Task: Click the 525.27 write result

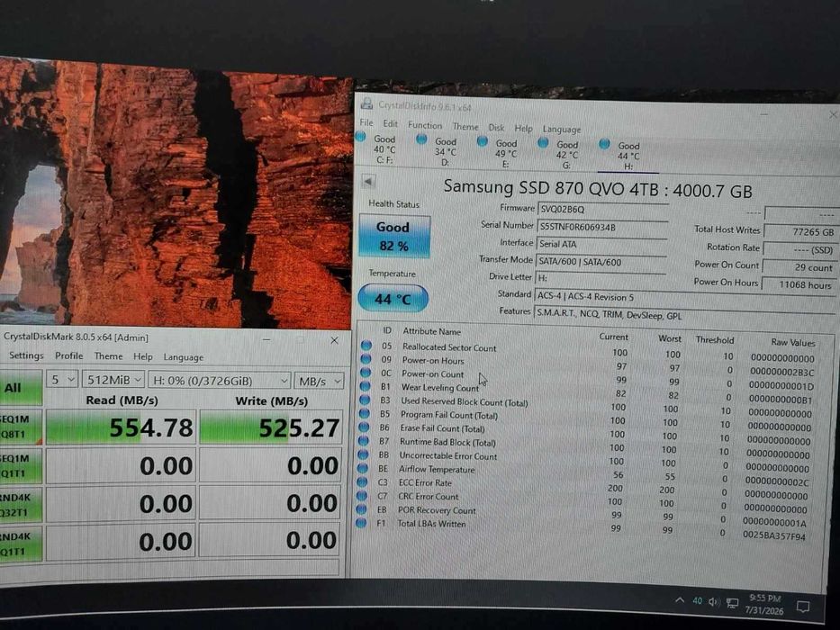Action: [270, 428]
